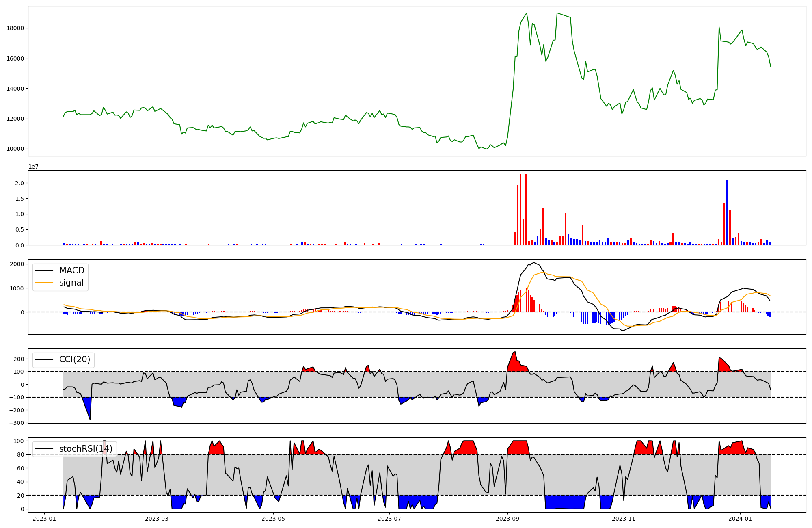Screen dimensions: 812x528
Task: Click the 10000 price axis label
Action: pyautogui.click(x=15, y=149)
